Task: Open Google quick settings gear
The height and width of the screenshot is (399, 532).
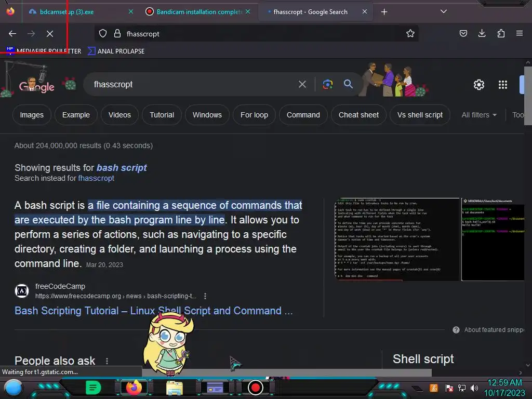Action: (478, 85)
